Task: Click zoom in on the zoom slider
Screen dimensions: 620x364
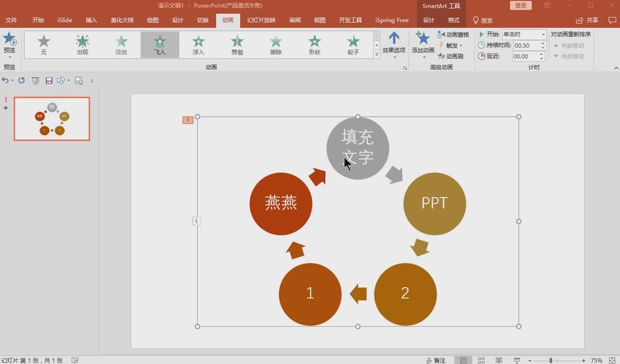Action: 584,360
